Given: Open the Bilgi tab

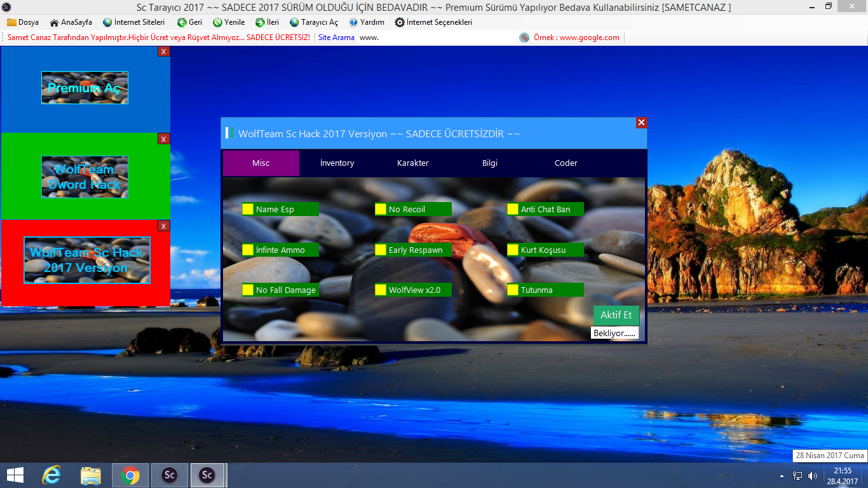Looking at the screenshot, I should tap(490, 163).
